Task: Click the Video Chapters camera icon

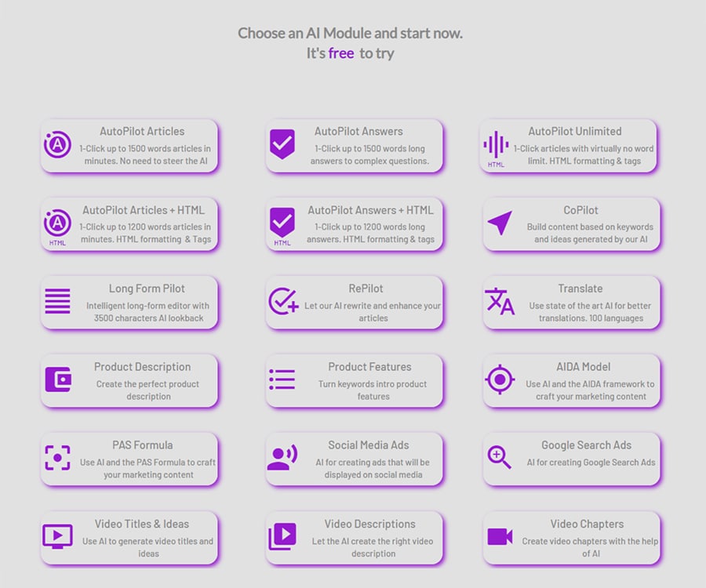Action: [x=500, y=536]
